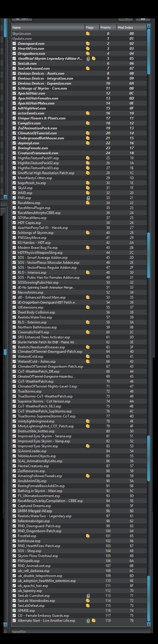
Task: Click the Flags column header
Action: coord(92,28)
